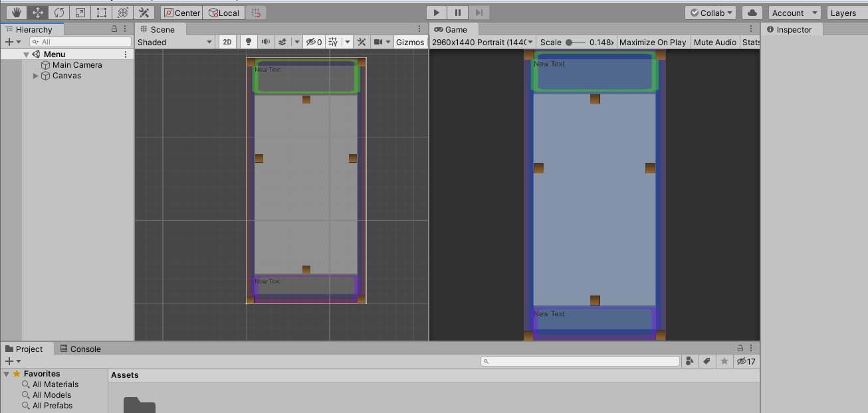
Task: Collapse the Menu scene in Hierarchy
Action: click(26, 54)
